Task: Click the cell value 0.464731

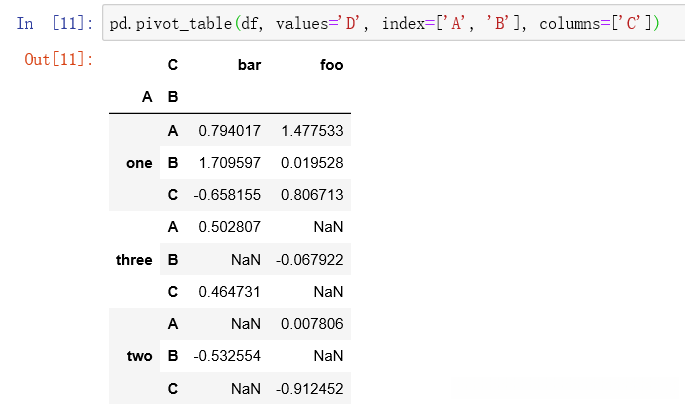Action: tap(229, 292)
